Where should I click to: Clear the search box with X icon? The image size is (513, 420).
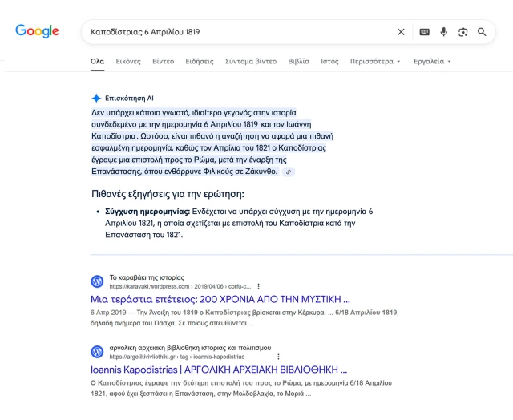pyautogui.click(x=401, y=32)
